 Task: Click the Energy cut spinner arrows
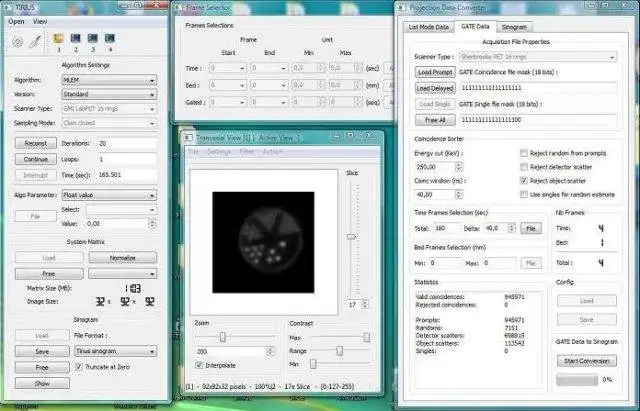click(x=459, y=167)
